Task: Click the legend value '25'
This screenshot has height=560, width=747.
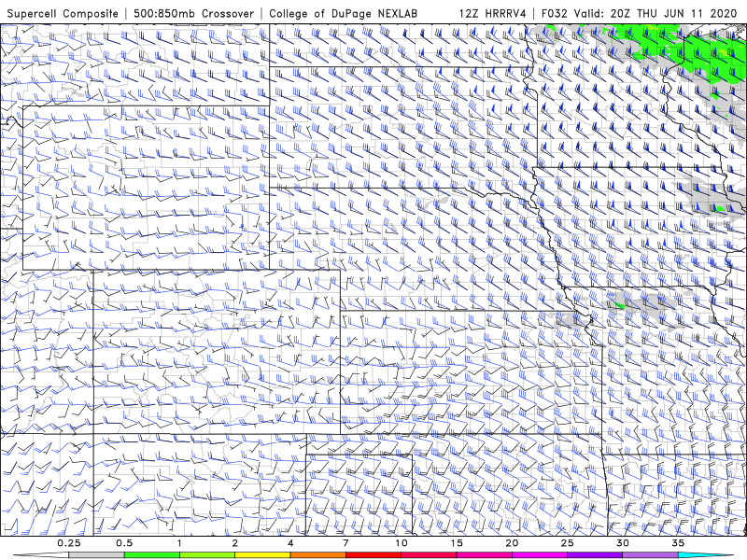Action: 568,543
